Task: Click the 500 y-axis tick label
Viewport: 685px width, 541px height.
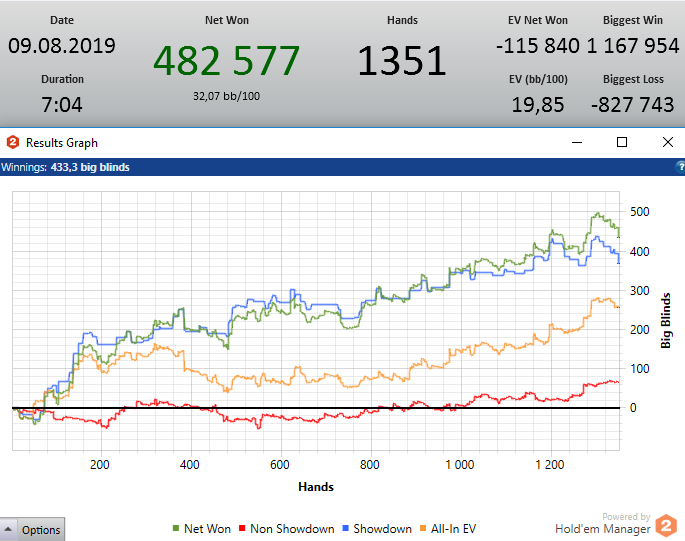Action: [x=640, y=212]
